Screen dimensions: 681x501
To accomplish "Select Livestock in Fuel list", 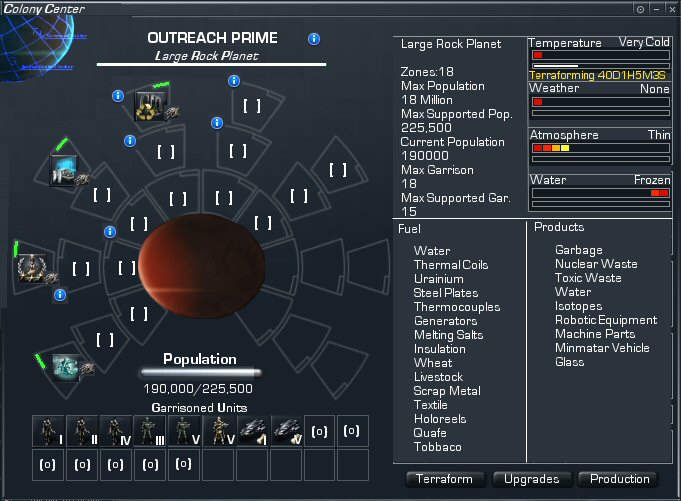I will (438, 377).
